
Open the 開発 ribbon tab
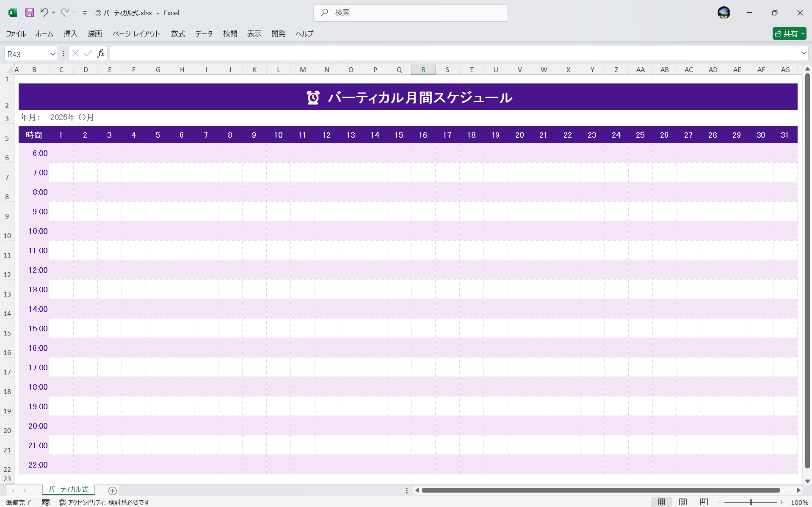(278, 33)
